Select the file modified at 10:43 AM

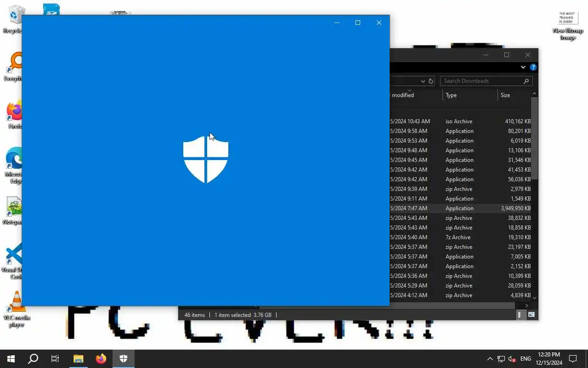pos(460,121)
